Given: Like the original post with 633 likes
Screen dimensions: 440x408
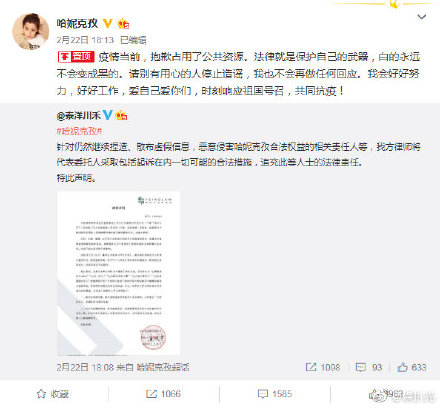Looking at the screenshot, I should [412, 367].
